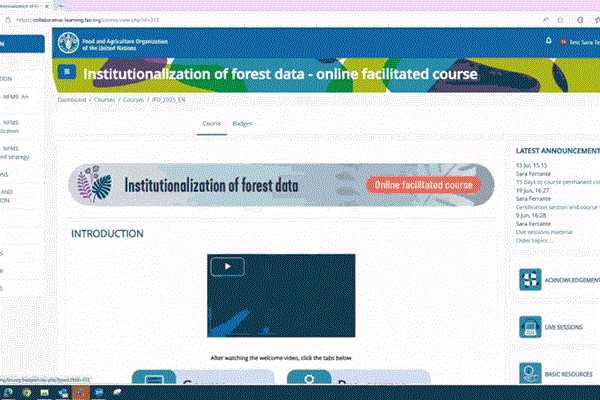
Task: Toggle the hamburger course index menu
Action: (x=67, y=72)
